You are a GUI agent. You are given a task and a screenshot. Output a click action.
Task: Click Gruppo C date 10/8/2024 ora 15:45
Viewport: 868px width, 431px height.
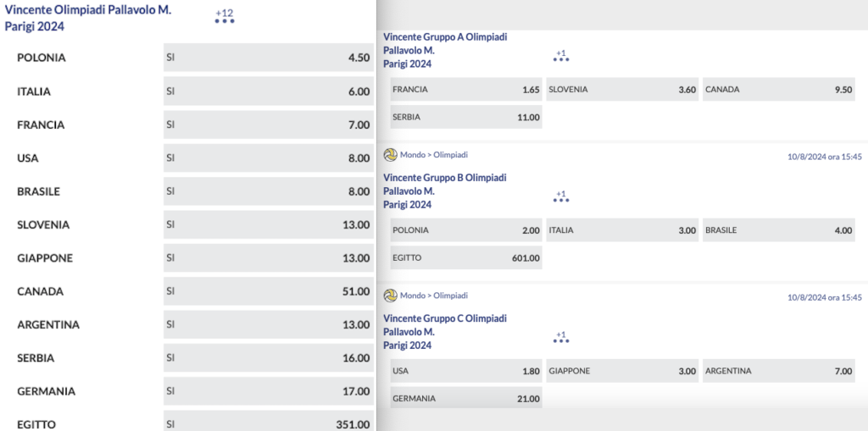pyautogui.click(x=825, y=297)
